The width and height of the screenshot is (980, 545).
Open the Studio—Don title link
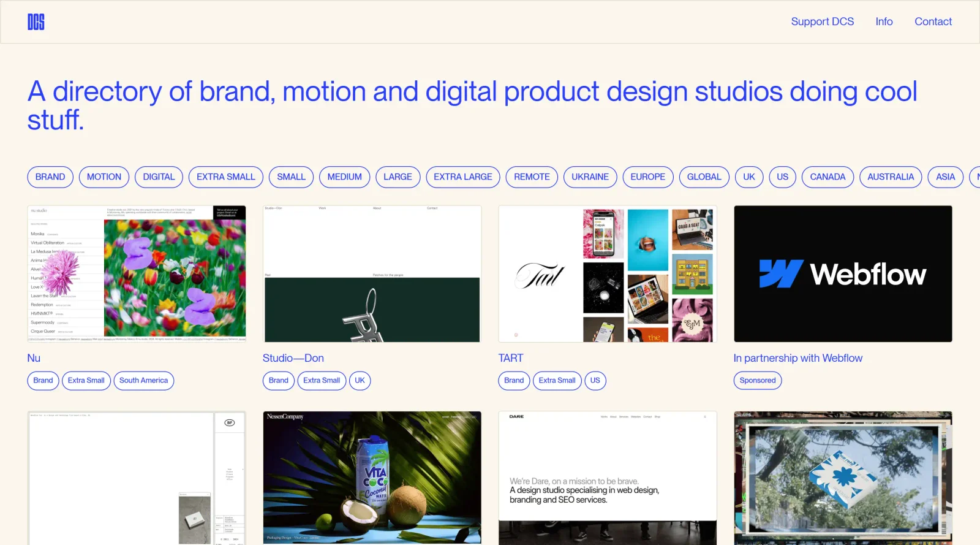coord(293,358)
